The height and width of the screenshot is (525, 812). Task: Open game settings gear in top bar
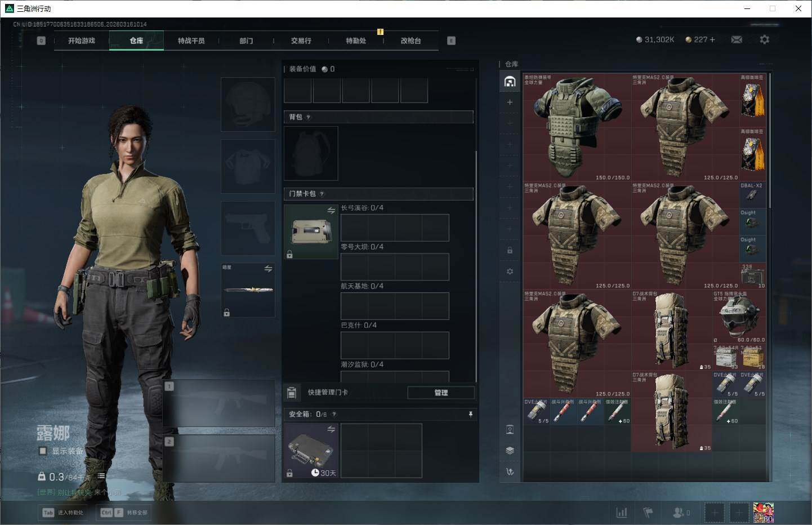tap(764, 39)
